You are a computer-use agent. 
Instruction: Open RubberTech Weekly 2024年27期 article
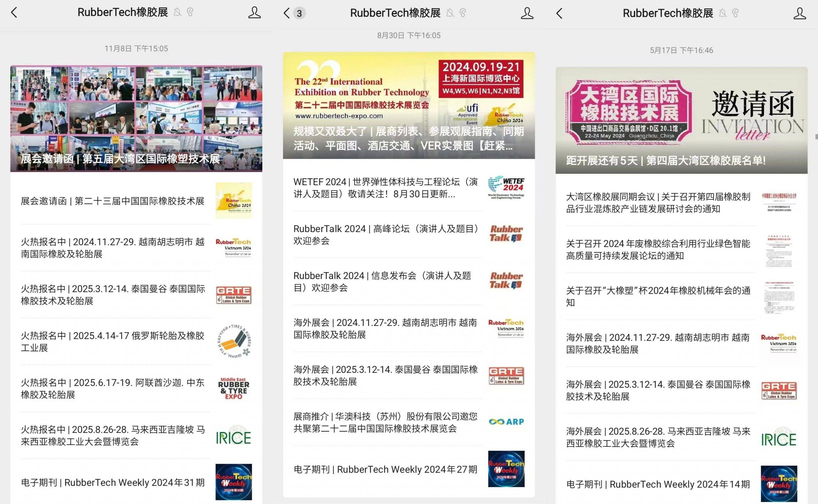[x=385, y=469]
